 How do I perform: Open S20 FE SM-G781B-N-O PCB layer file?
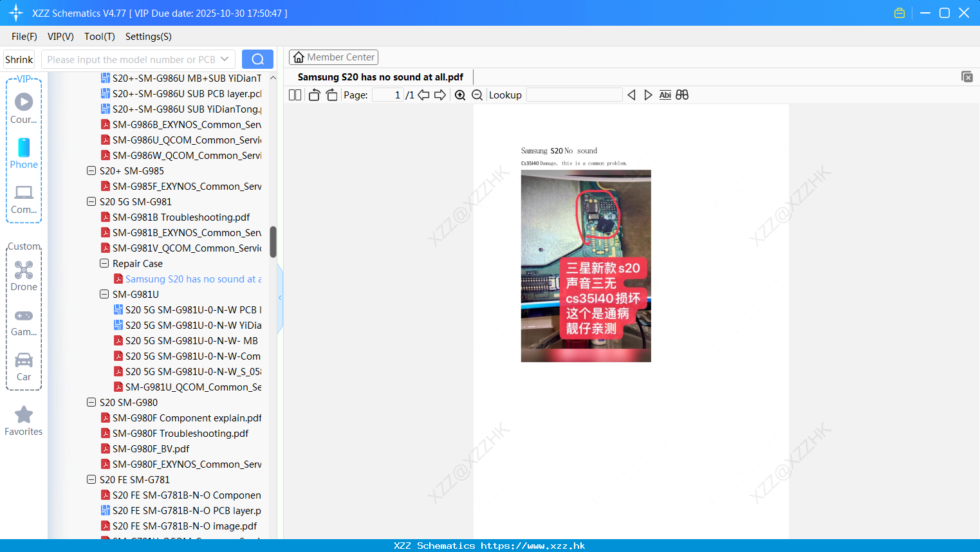(181, 511)
